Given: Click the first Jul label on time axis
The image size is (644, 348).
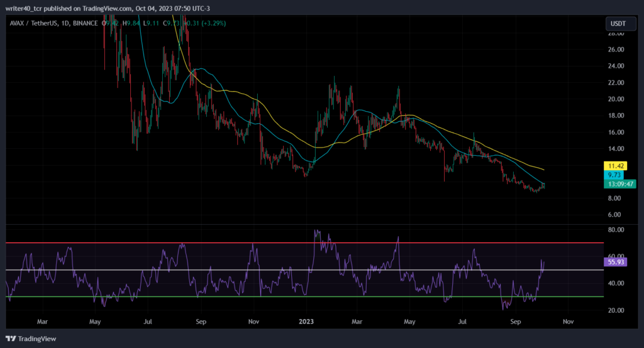Looking at the screenshot, I should point(147,322).
